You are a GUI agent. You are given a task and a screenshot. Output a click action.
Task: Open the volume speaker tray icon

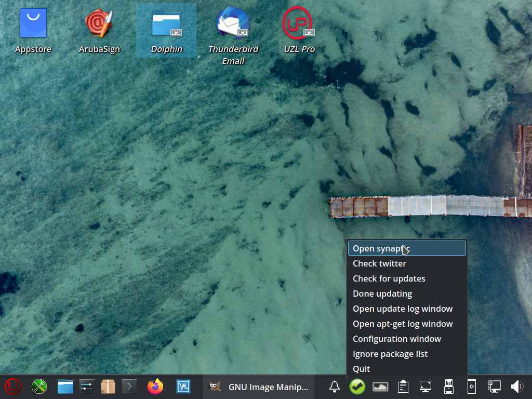[517, 387]
